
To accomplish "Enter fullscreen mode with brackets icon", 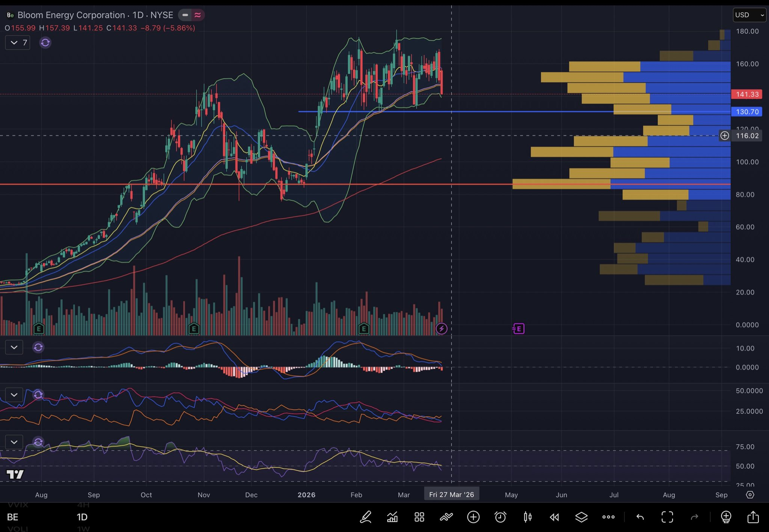I will click(667, 517).
